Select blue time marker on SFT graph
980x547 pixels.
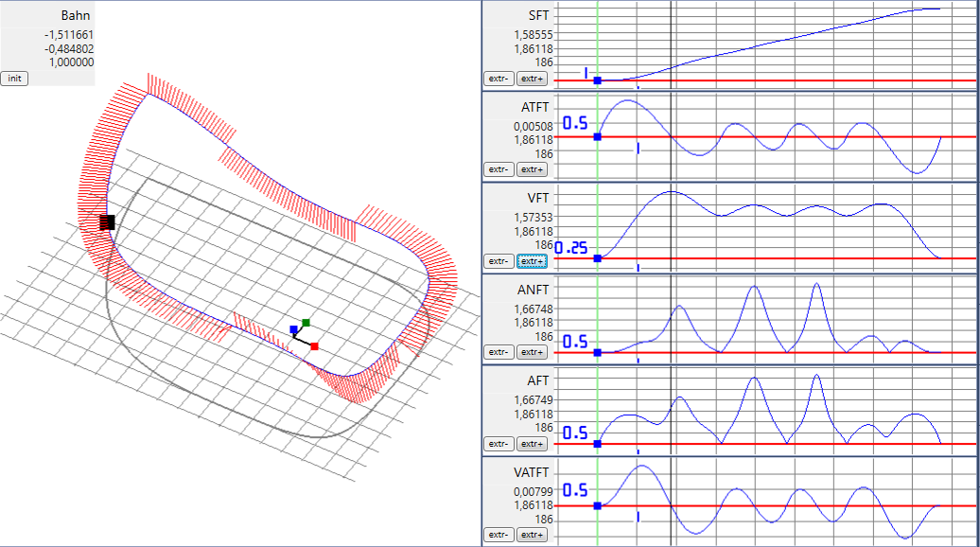597,81
